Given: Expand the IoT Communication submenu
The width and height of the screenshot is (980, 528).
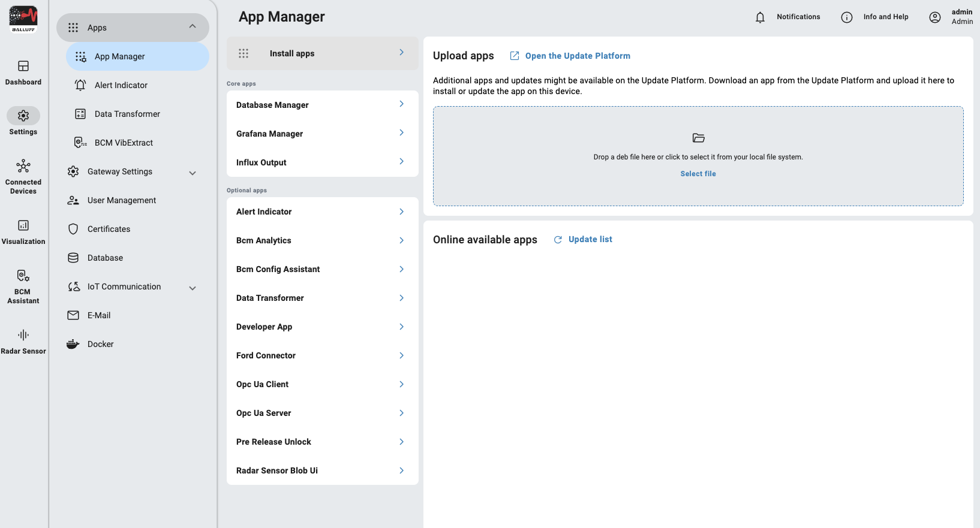Looking at the screenshot, I should 193,288.
